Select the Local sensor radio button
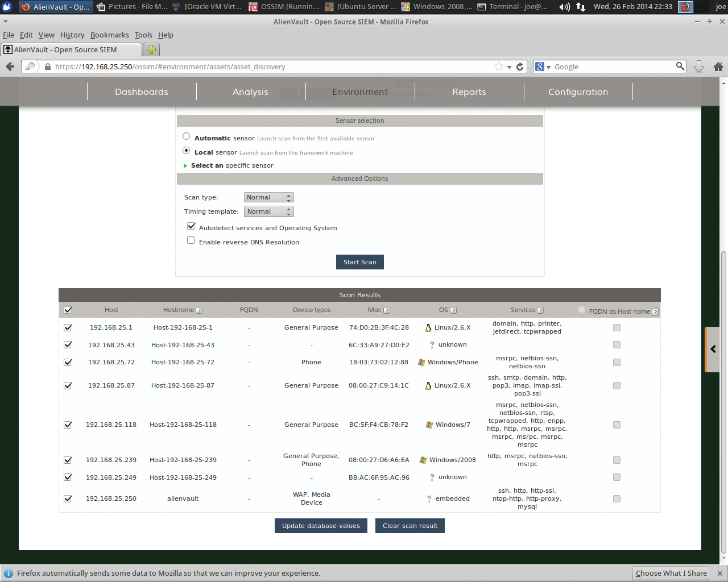 [186, 151]
